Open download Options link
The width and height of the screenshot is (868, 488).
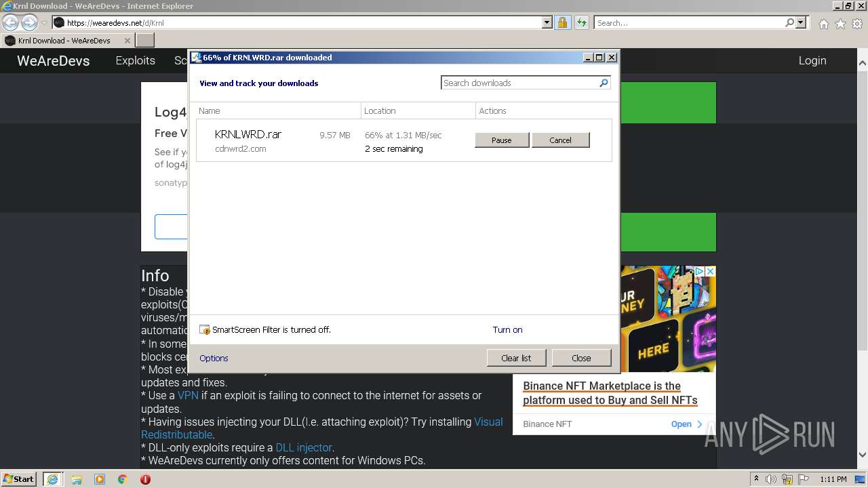214,358
